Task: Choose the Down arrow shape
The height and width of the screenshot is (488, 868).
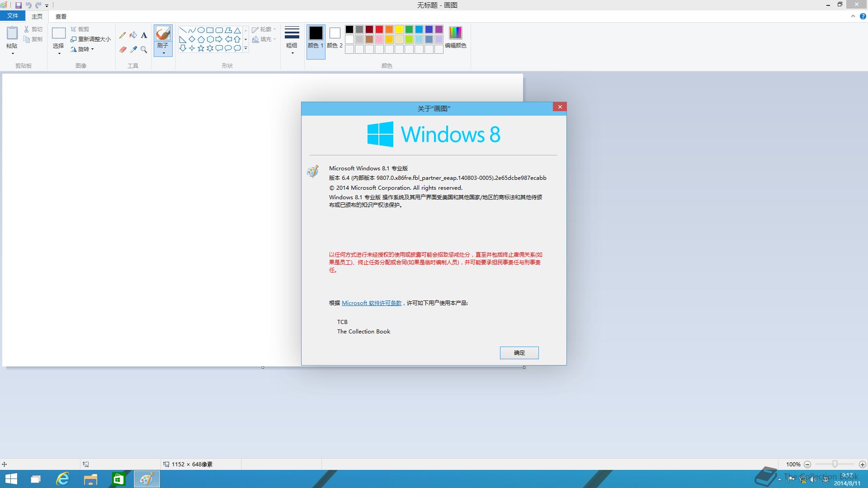Action: pyautogui.click(x=183, y=48)
